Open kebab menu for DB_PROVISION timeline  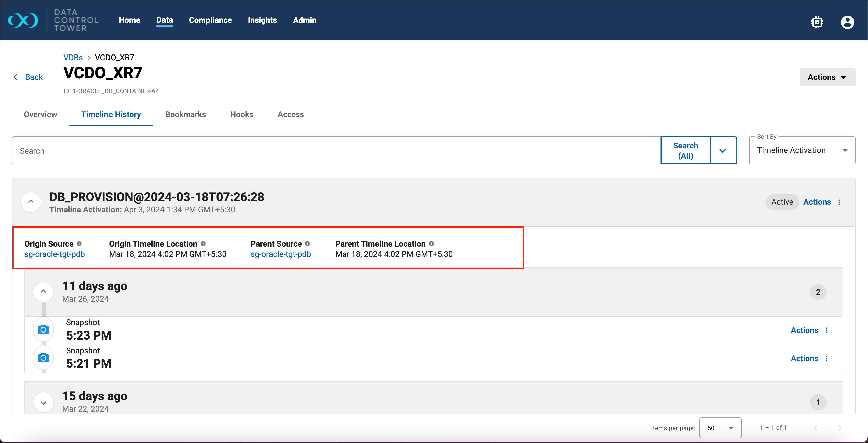tap(839, 202)
